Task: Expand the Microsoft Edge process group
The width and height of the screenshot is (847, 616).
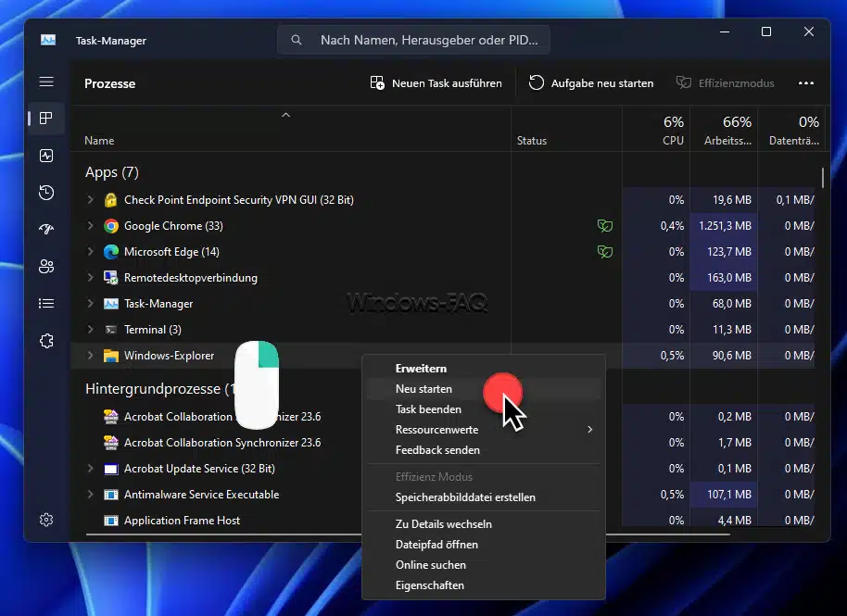Action: 90,252
